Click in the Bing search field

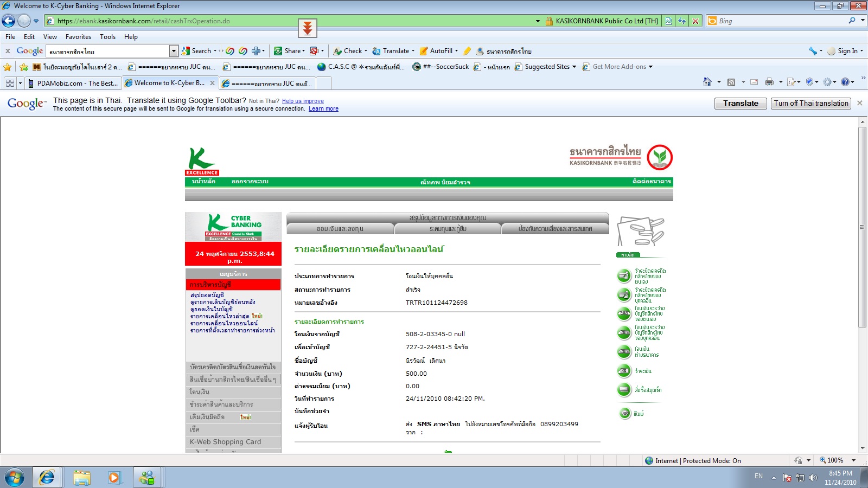pos(781,21)
